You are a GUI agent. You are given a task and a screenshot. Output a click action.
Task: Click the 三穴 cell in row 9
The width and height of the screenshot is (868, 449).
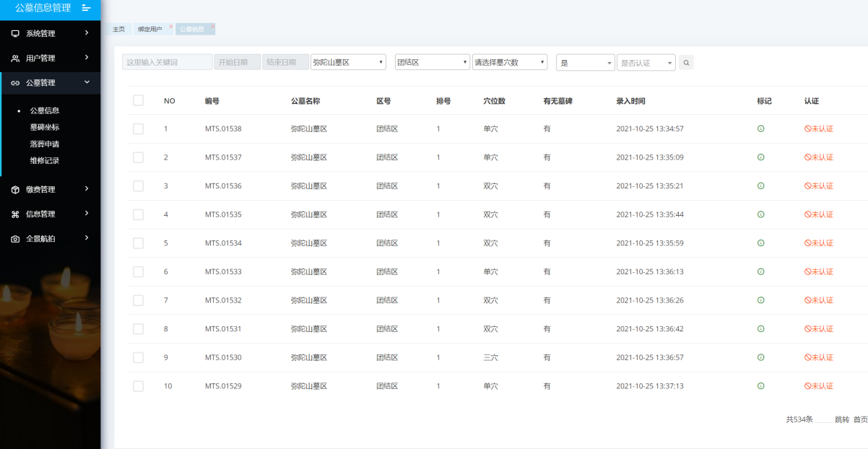click(490, 357)
